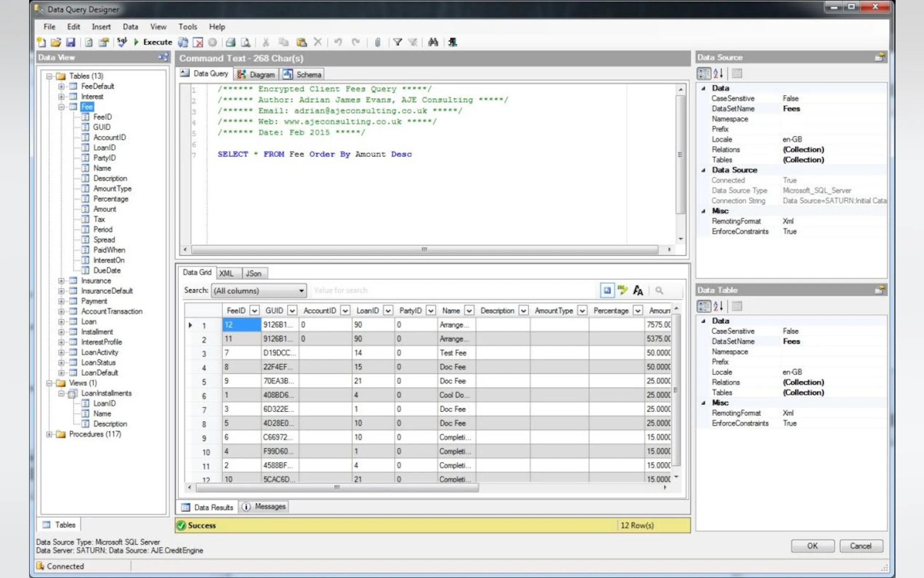Toggle categorized view in Data Table panel
The height and width of the screenshot is (578, 924).
pyautogui.click(x=704, y=306)
